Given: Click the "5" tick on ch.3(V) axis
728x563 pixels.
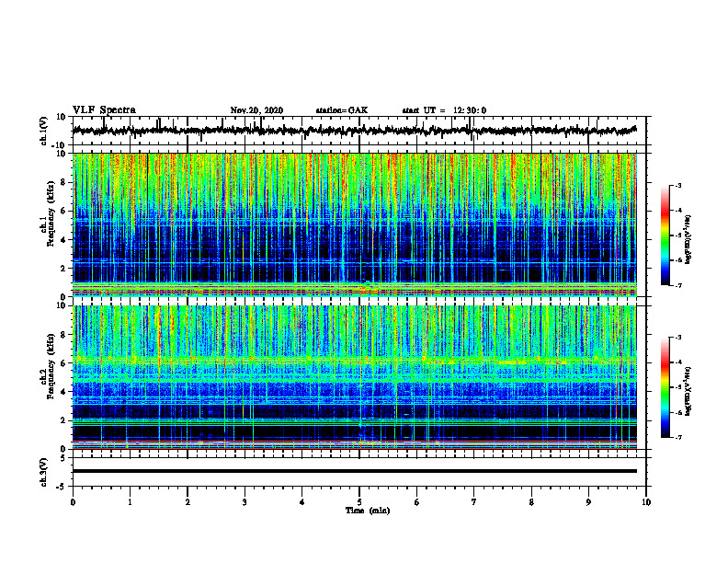Looking at the screenshot, I should [63, 457].
